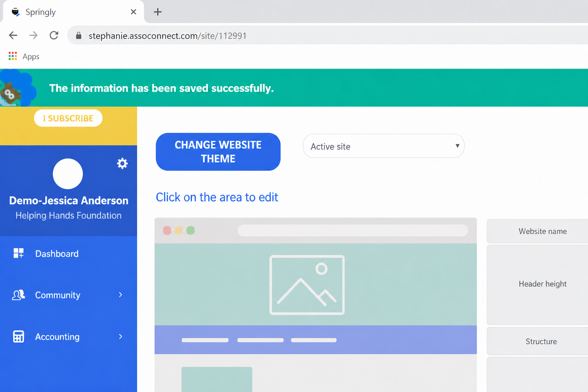The image size is (588, 392).
Task: Click the purple navigation bar preview
Action: pos(316,340)
